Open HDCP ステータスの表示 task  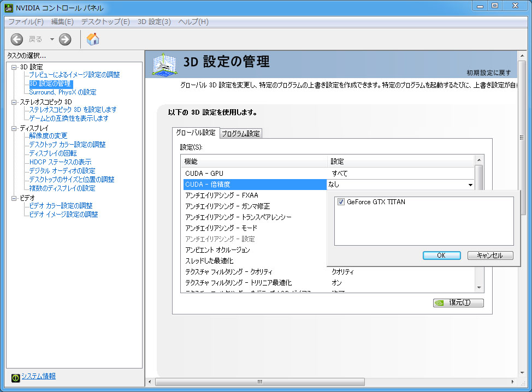60,162
